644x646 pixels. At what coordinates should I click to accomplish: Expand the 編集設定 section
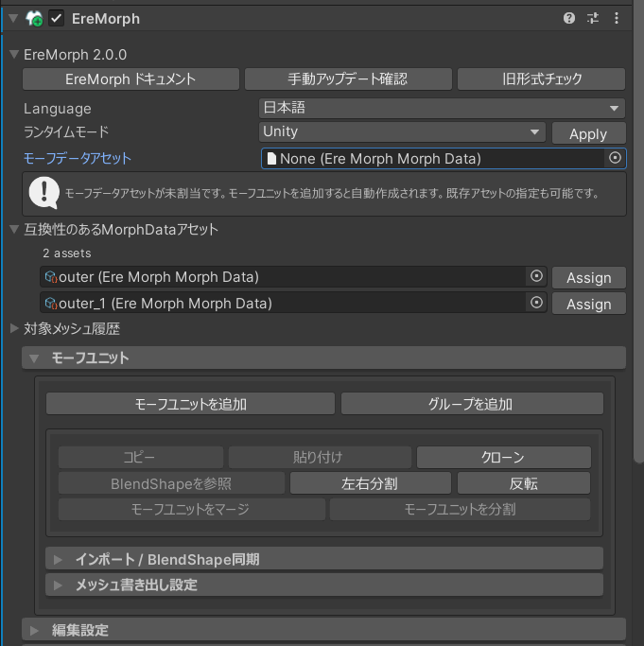point(323,630)
